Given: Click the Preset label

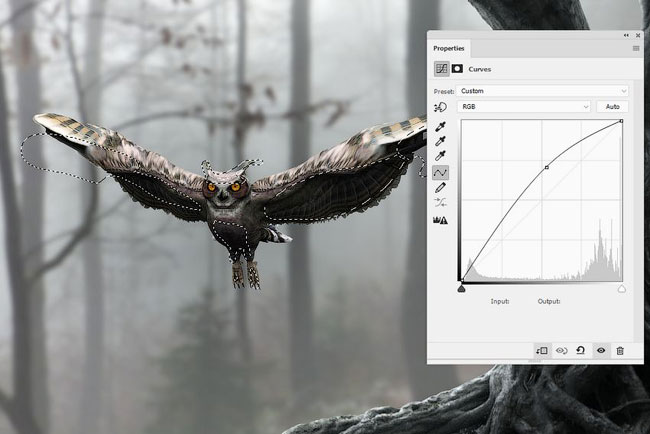Looking at the screenshot, I should coord(444,91).
